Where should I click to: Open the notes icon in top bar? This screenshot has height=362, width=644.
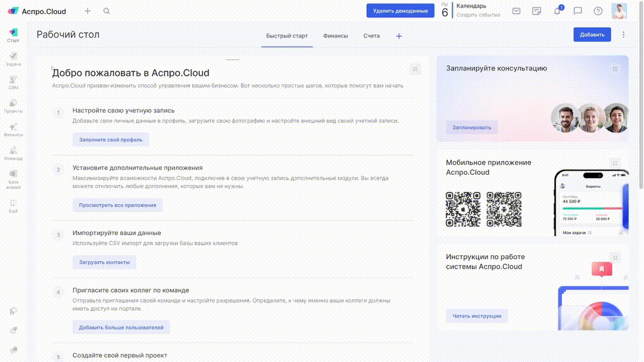[x=537, y=11]
